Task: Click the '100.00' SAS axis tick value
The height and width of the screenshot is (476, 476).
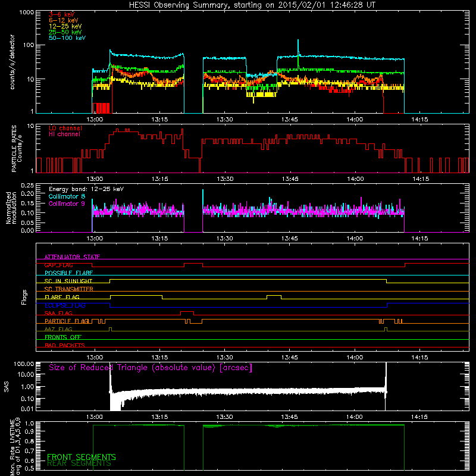Action: click(x=24, y=364)
